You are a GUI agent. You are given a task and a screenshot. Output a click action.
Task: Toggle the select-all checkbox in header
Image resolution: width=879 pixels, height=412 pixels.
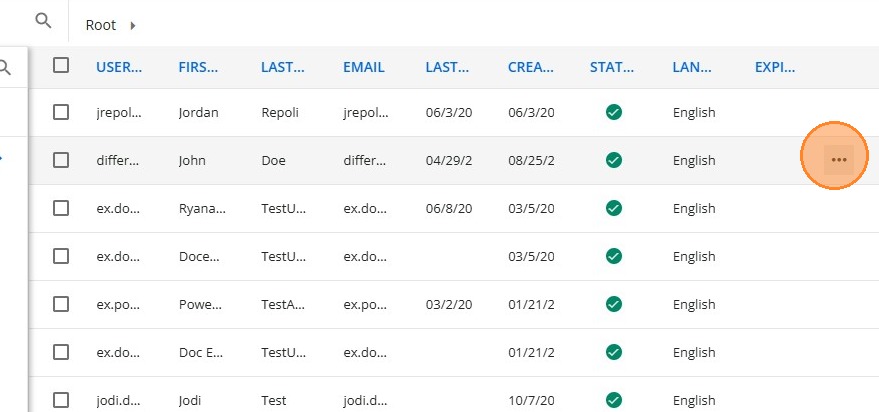pos(61,65)
